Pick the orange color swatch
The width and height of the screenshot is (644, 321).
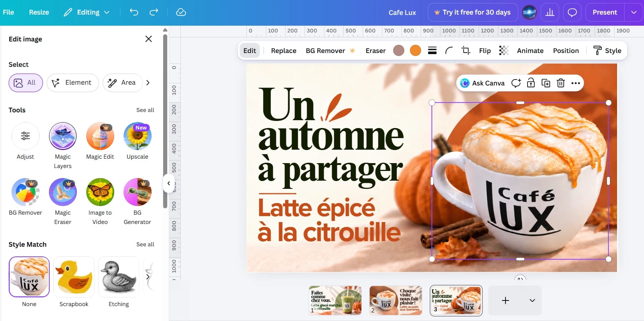(x=416, y=50)
